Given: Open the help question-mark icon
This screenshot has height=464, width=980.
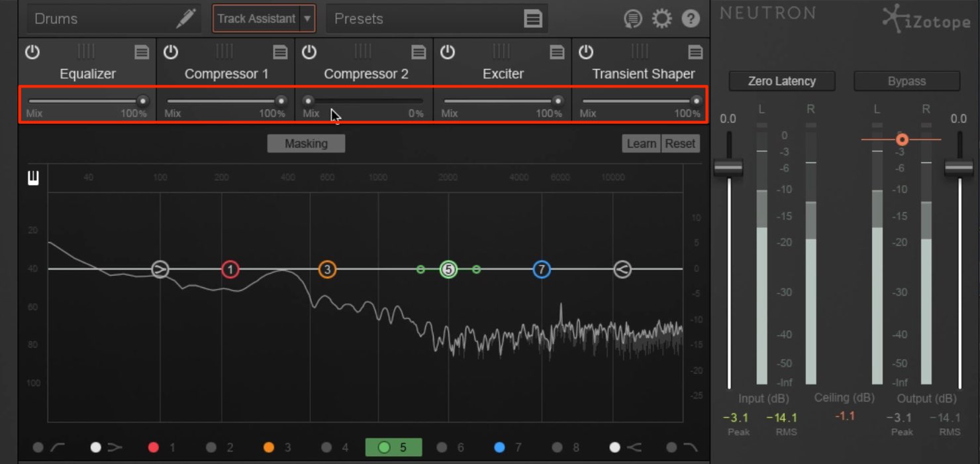Looking at the screenshot, I should coord(691,19).
